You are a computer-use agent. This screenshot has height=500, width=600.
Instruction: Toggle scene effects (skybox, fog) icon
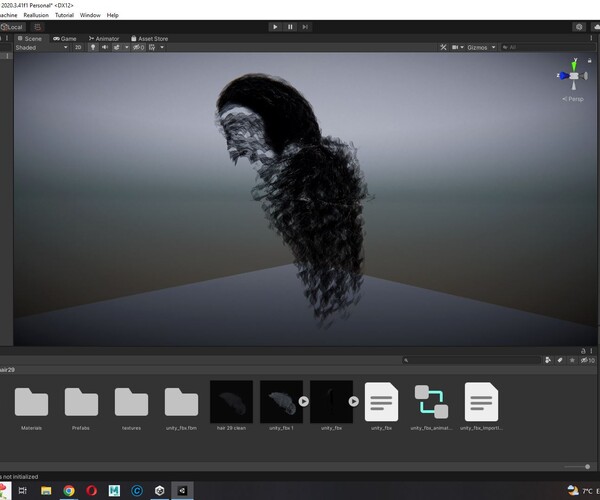tap(116, 47)
